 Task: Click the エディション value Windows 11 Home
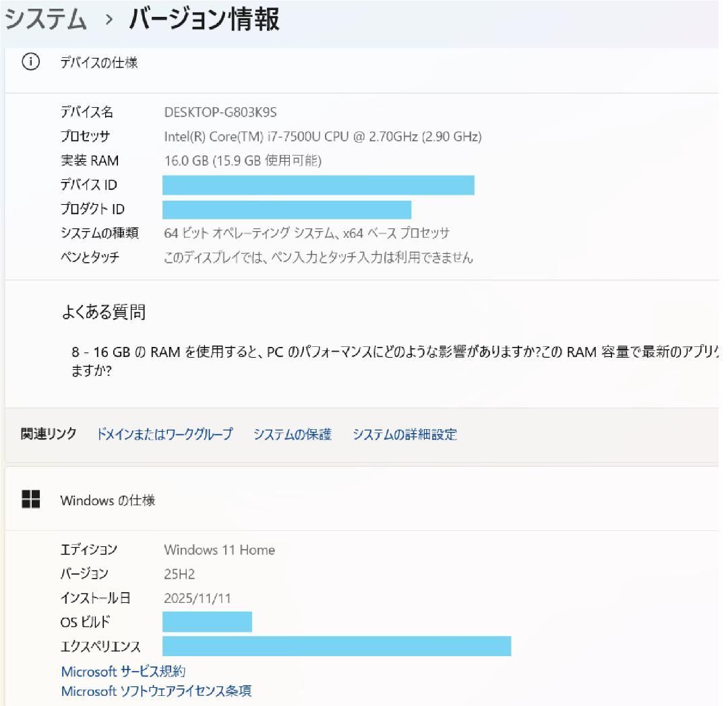click(219, 550)
